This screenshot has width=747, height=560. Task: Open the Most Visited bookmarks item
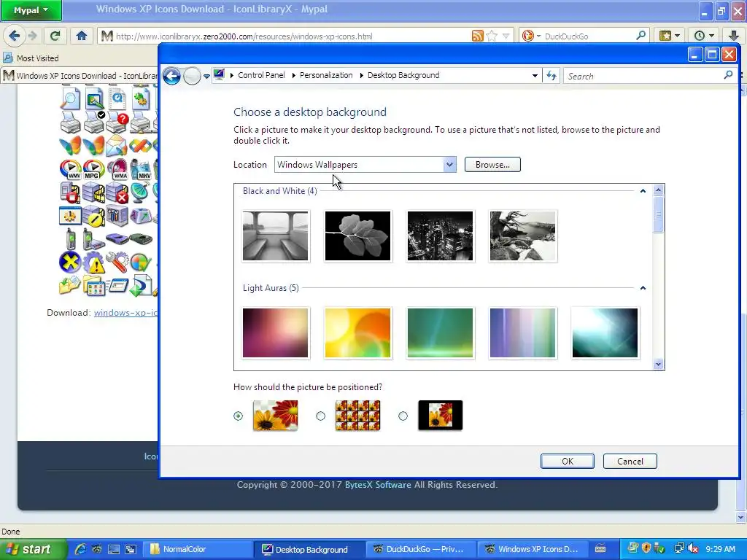coord(31,58)
